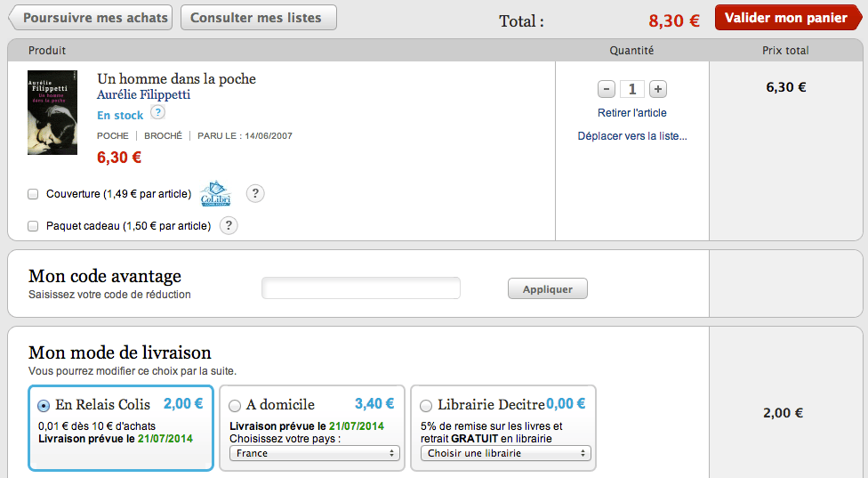The height and width of the screenshot is (478, 868).
Task: Click the Quantité column header
Action: (x=631, y=51)
